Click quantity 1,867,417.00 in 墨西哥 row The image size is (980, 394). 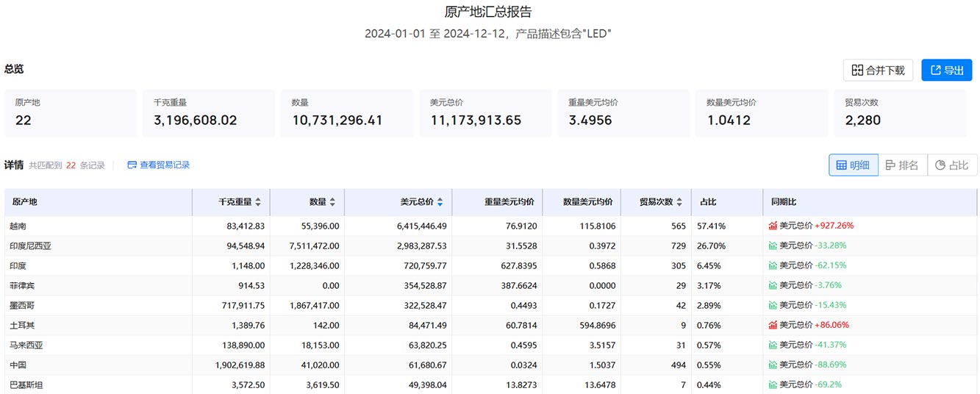pos(315,305)
